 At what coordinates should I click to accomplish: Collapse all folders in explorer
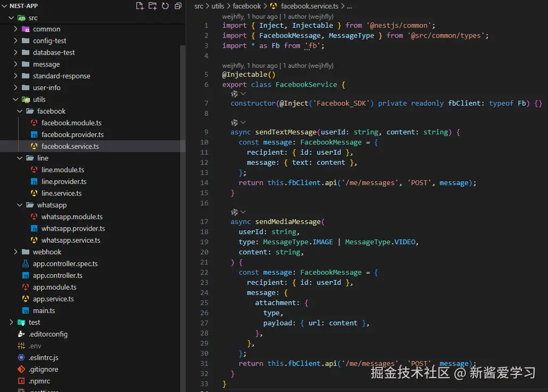point(178,6)
